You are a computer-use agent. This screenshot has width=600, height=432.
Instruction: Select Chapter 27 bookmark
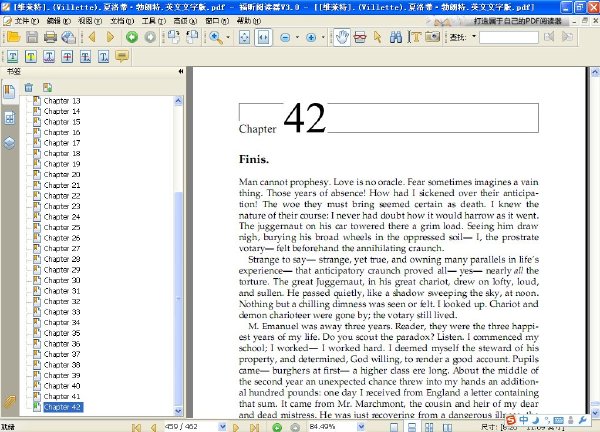click(62, 249)
